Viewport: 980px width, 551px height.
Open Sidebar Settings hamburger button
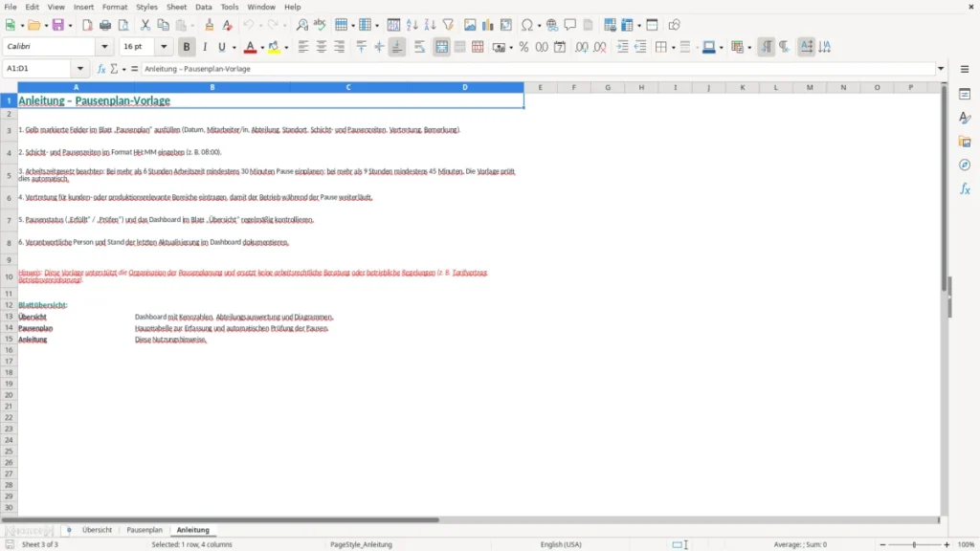[965, 69]
